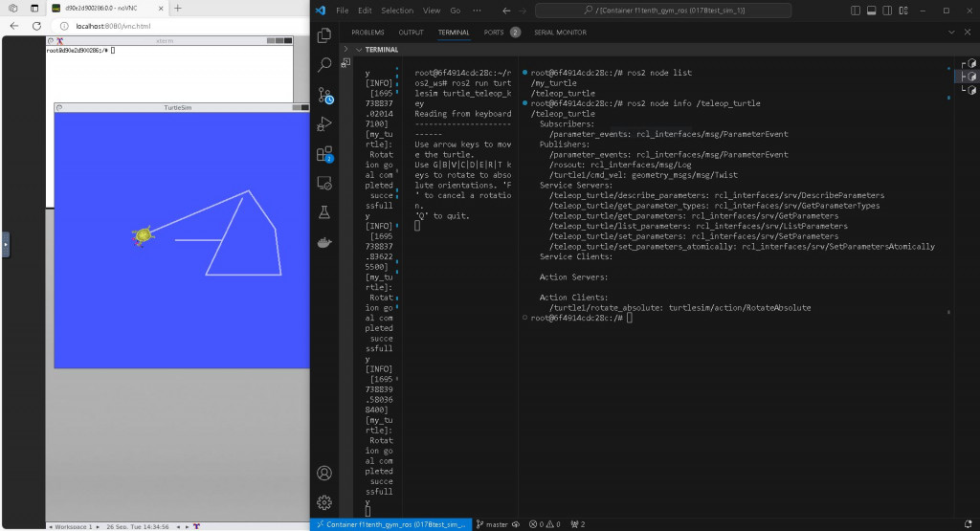Go back in the browser
The image size is (980, 531).
tap(14, 26)
